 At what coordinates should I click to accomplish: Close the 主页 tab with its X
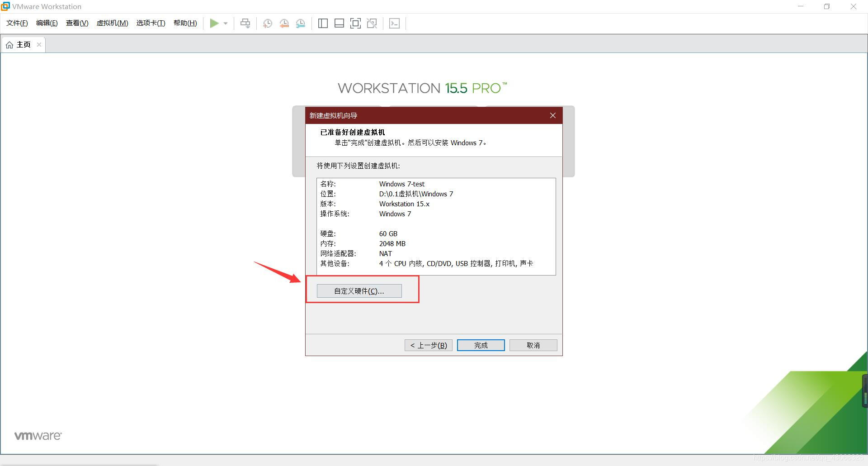coord(39,44)
